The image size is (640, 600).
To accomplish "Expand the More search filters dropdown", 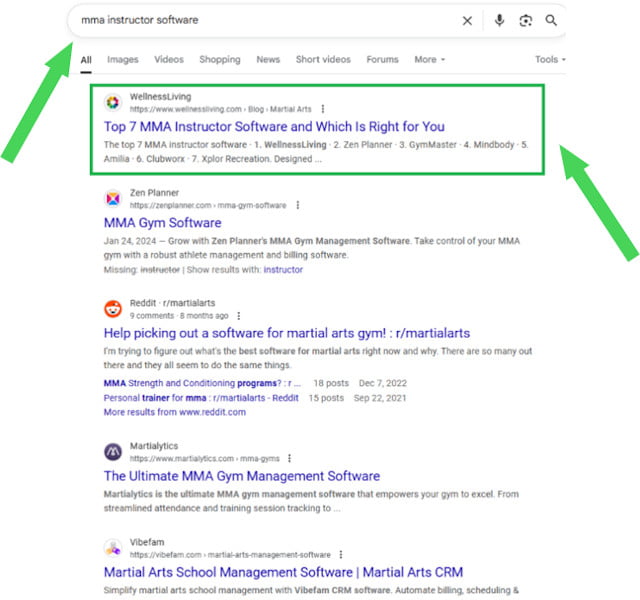I will click(x=430, y=60).
